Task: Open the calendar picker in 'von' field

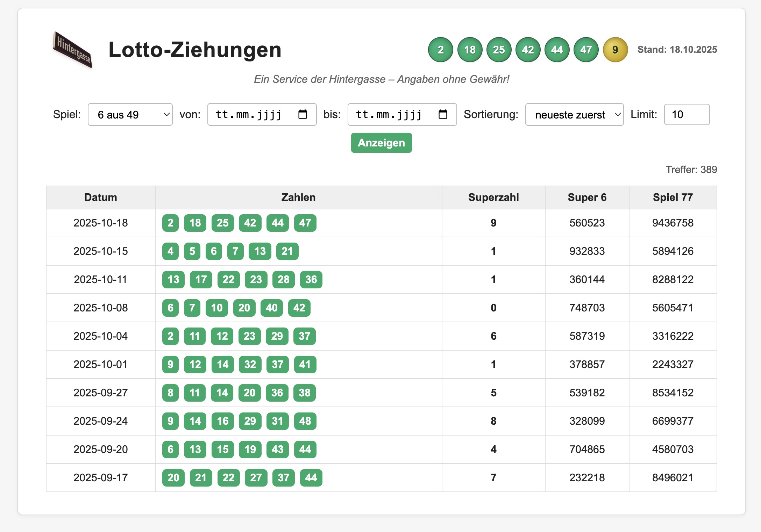Action: pos(303,114)
